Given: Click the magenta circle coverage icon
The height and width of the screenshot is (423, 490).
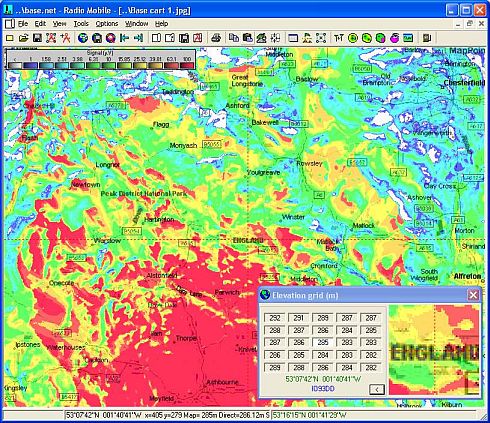Looking at the screenshot, I should 394,38.
